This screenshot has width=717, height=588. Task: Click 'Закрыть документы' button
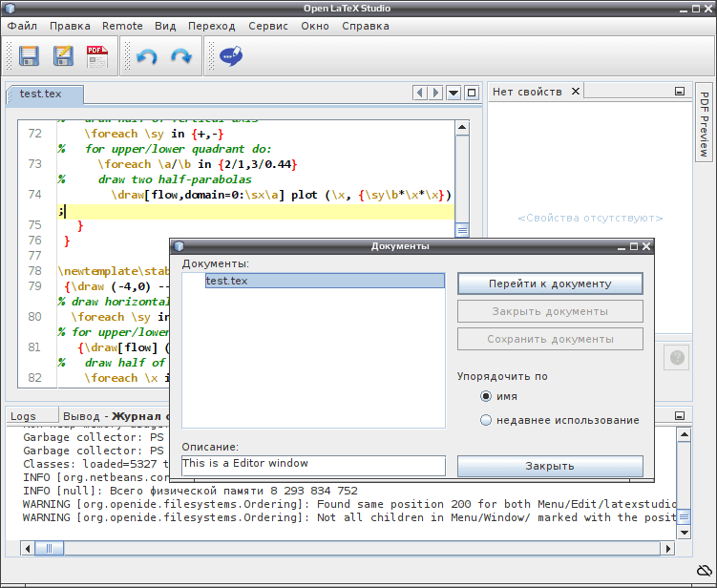[x=550, y=311]
